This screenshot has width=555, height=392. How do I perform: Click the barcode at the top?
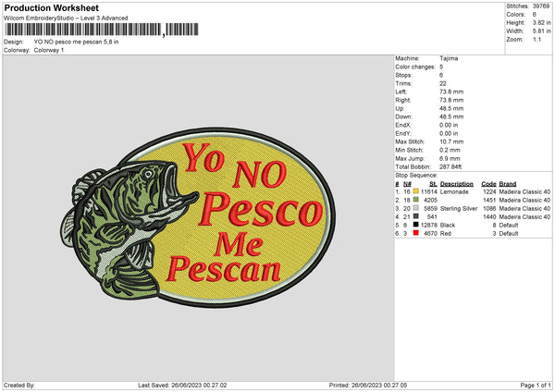(102, 30)
